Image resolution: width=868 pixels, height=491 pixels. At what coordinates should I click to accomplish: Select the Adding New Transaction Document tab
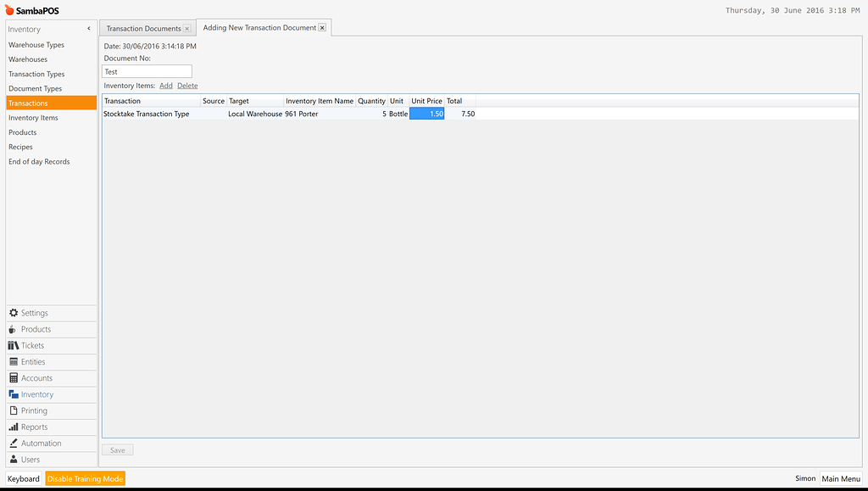(x=259, y=27)
